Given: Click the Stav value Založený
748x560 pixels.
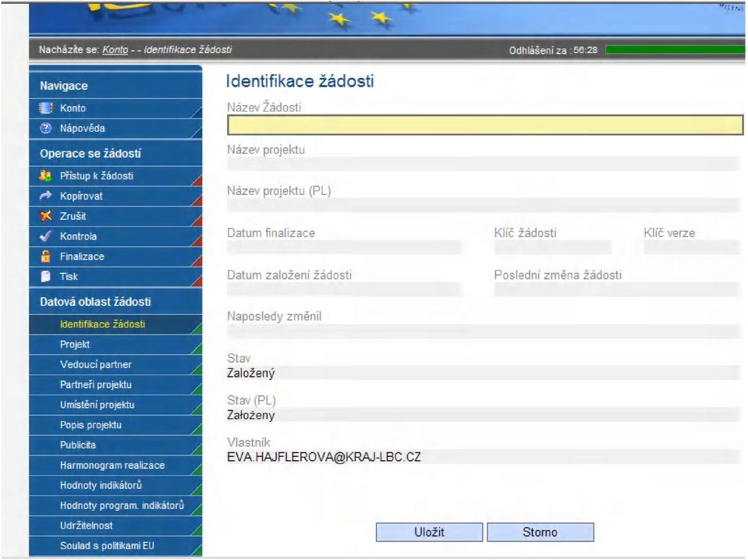Looking at the screenshot, I should [x=251, y=374].
